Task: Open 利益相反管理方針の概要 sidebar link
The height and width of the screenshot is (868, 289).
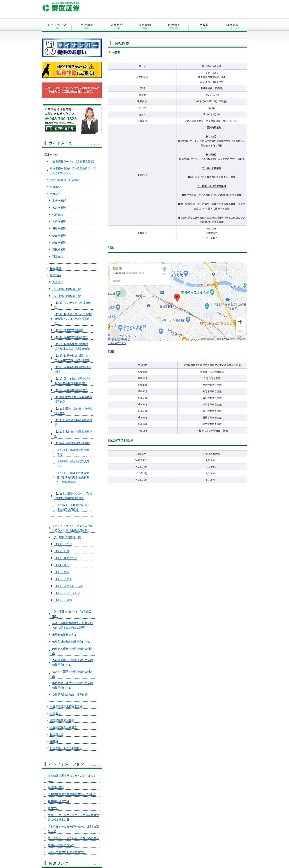Action: [65, 180]
